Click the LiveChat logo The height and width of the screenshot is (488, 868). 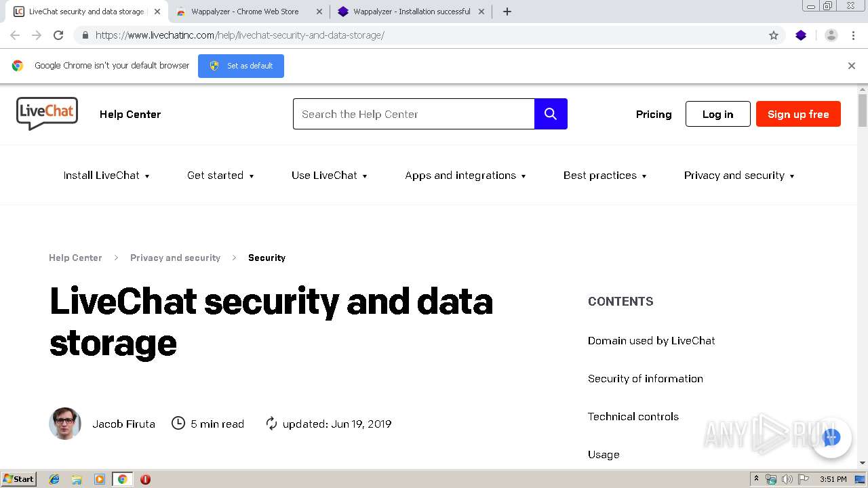pos(47,113)
